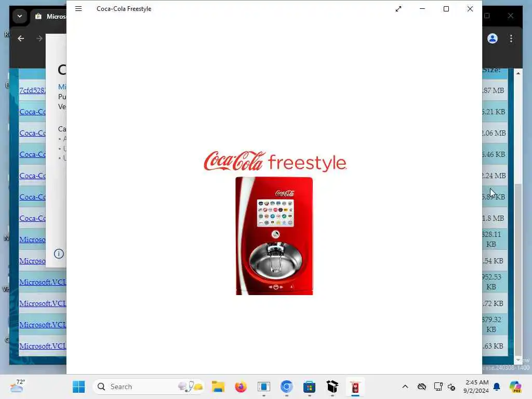Open the browser three-dot menu
This screenshot has height=399, width=532.
pos(511,38)
